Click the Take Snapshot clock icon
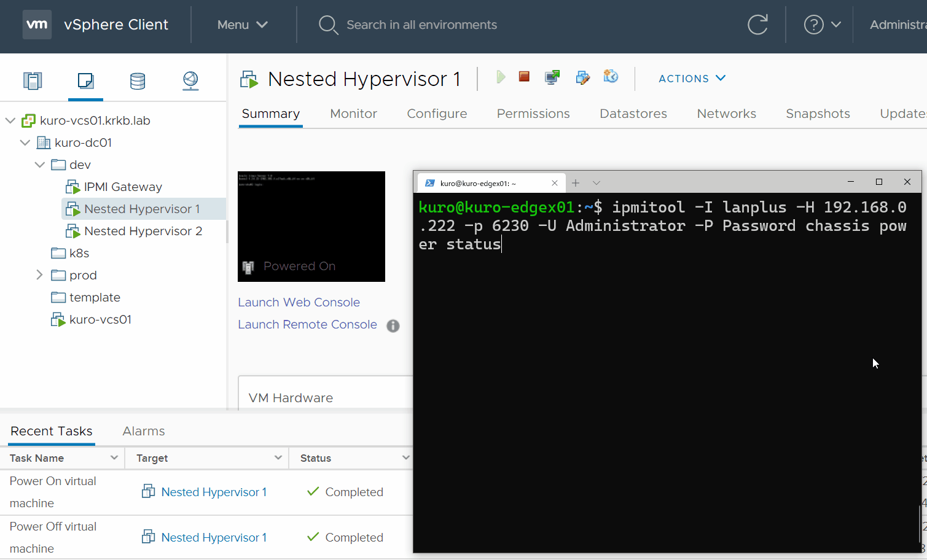927x560 pixels. point(611,77)
